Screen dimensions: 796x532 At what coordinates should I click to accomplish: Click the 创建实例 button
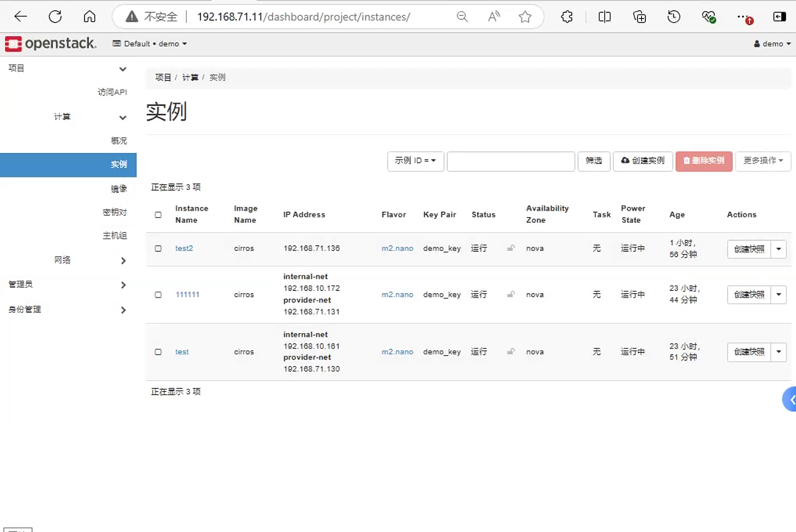click(643, 161)
